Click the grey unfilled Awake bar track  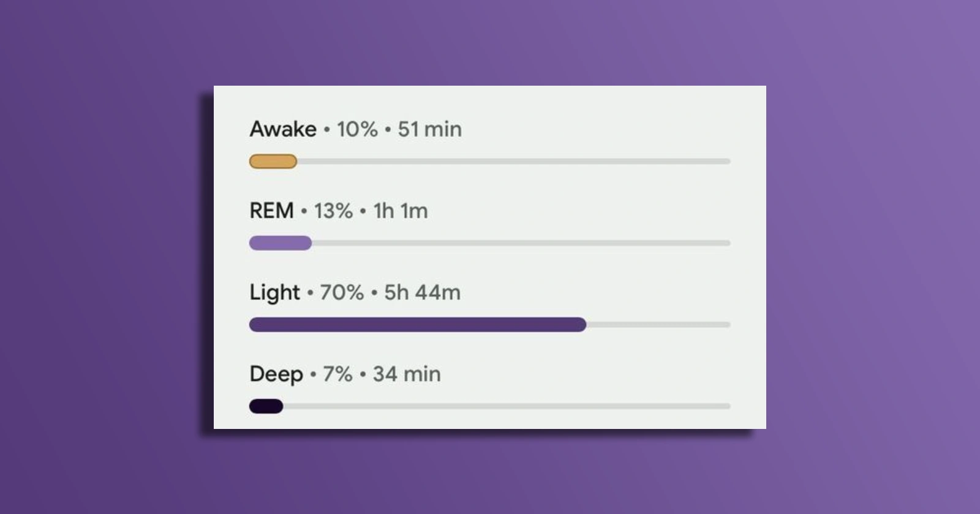(x=514, y=162)
